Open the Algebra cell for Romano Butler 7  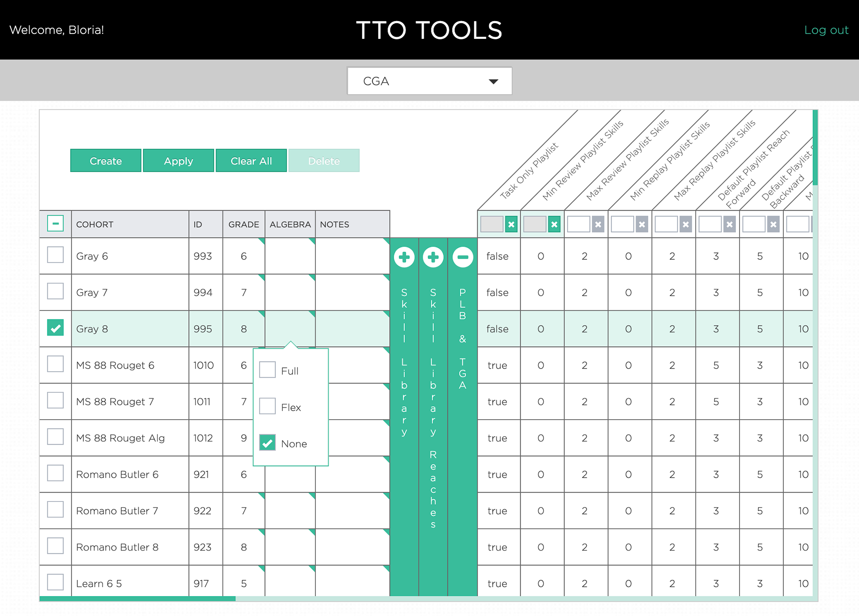[x=290, y=510]
